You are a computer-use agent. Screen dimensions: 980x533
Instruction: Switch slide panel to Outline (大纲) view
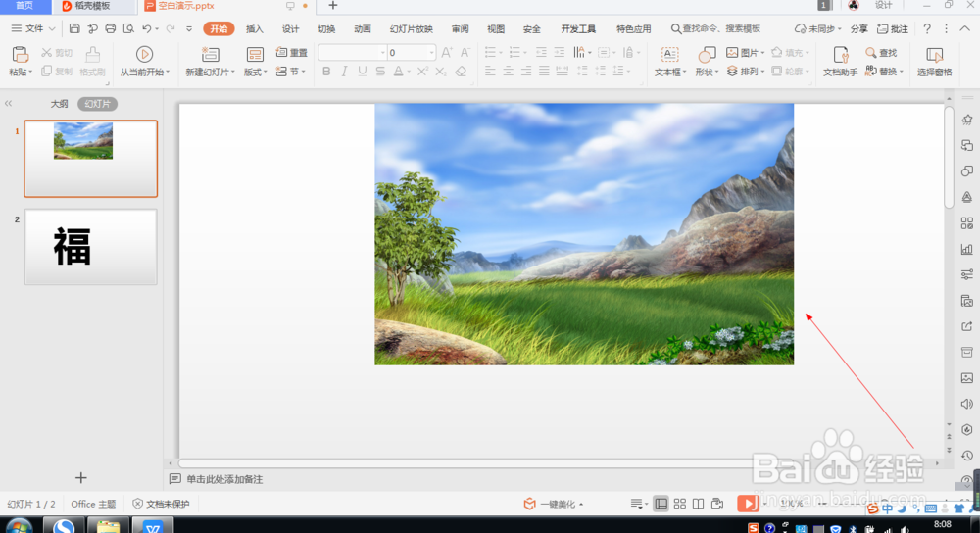point(60,104)
